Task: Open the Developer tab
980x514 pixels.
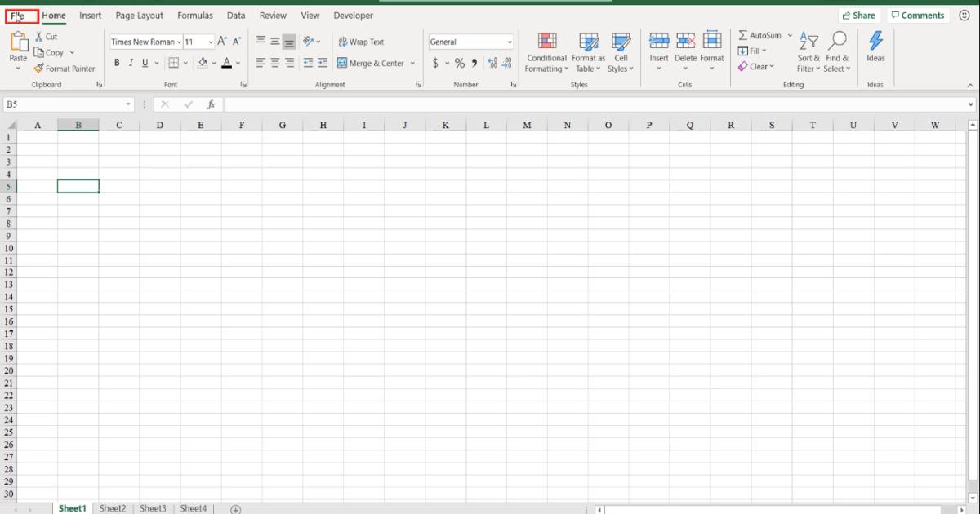Action: tap(353, 15)
